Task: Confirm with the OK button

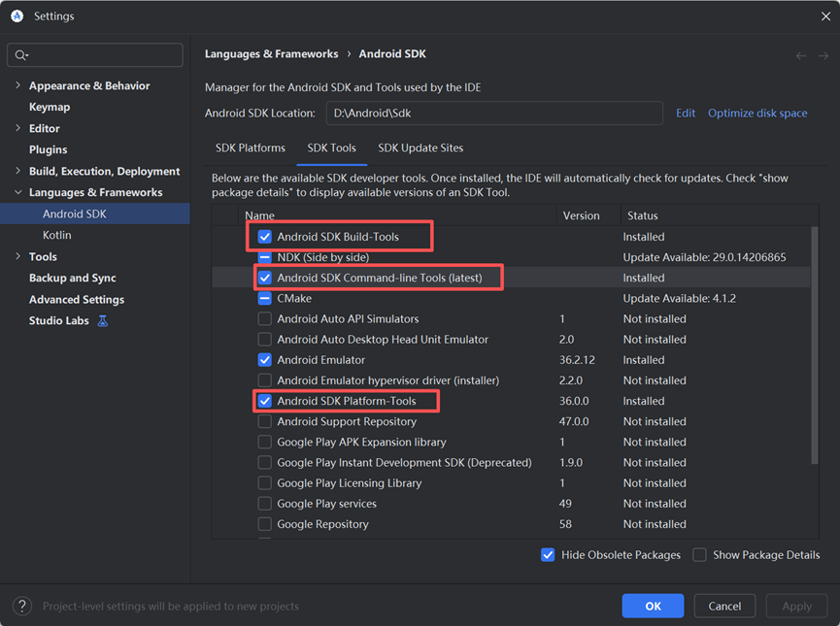Action: pos(653,606)
